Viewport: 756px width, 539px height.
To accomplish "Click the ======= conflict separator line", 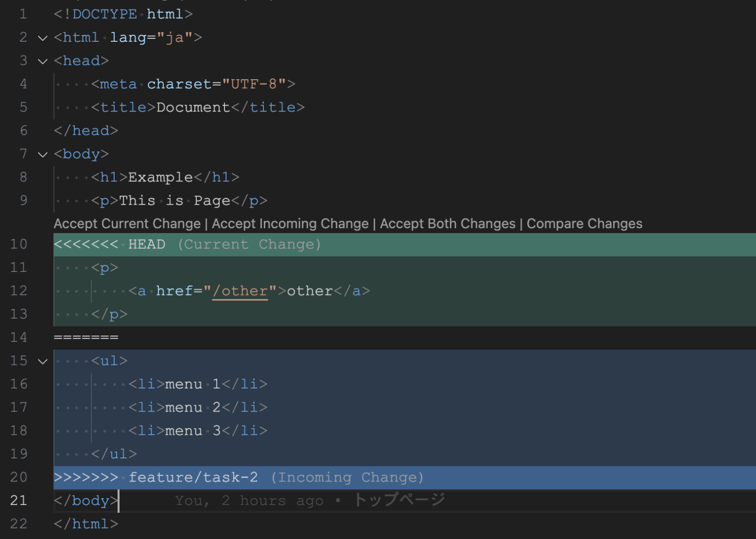I will [86, 337].
